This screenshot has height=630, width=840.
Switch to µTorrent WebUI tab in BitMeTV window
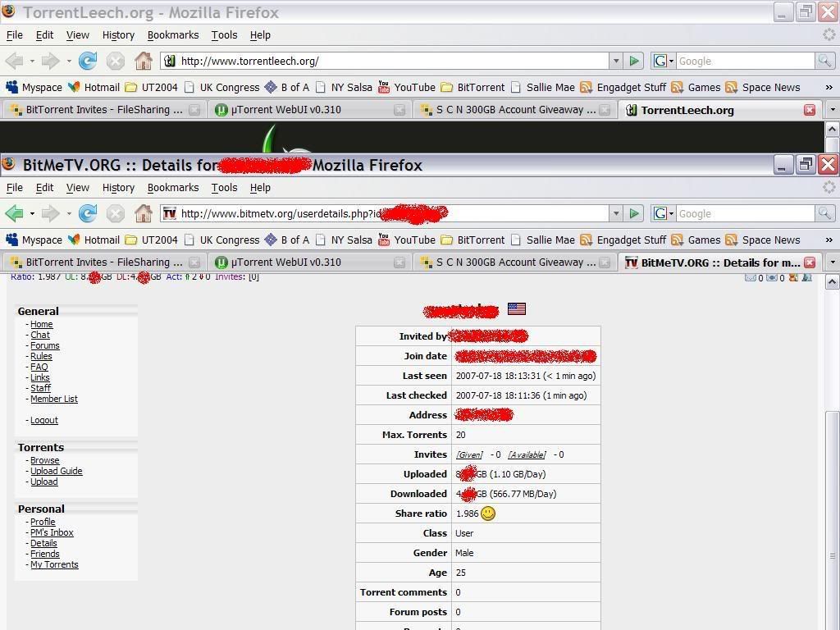point(308,262)
